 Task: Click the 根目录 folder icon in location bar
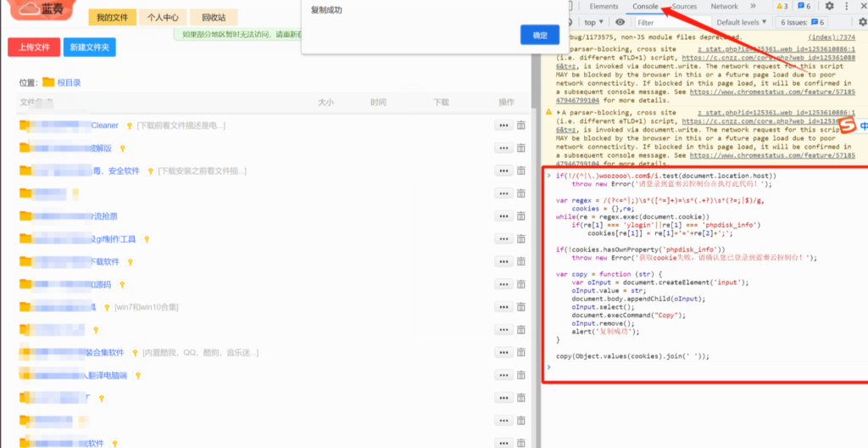[48, 82]
